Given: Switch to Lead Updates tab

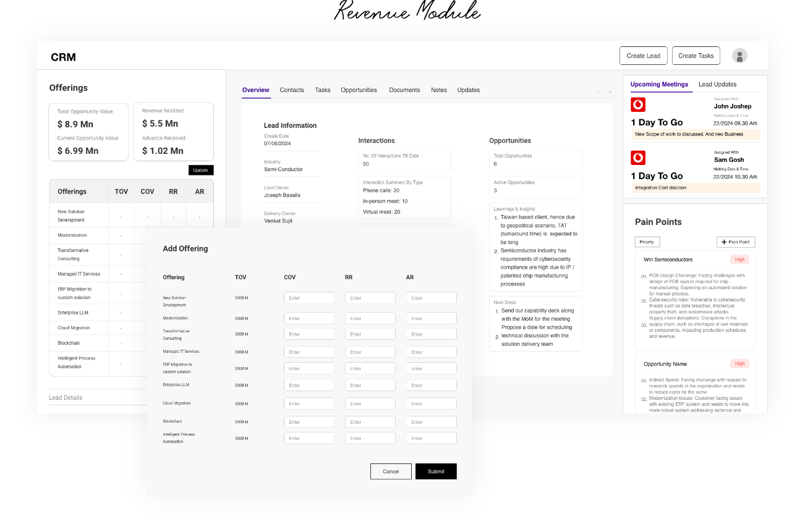Looking at the screenshot, I should pyautogui.click(x=717, y=85).
